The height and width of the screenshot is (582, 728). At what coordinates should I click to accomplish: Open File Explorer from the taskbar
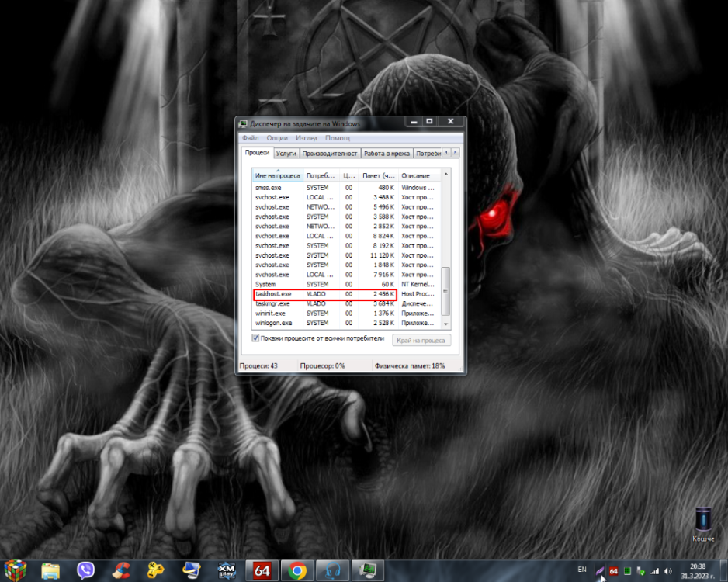(x=50, y=571)
